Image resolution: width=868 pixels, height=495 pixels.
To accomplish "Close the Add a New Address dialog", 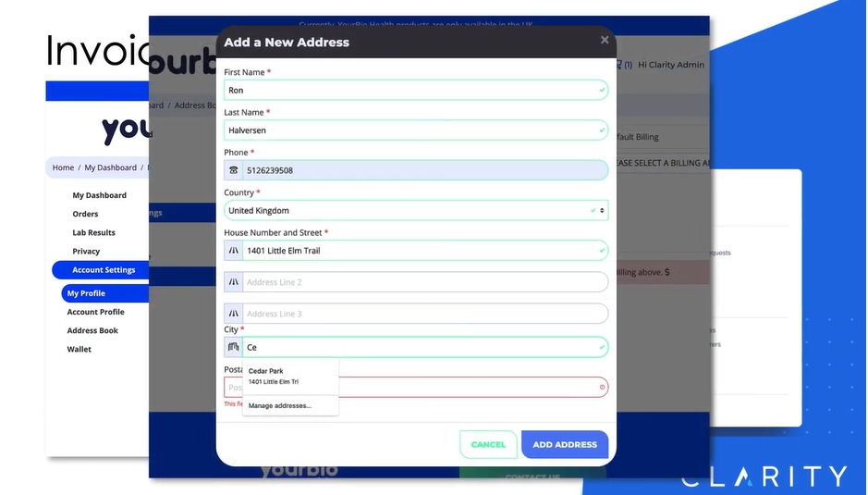I will (605, 40).
